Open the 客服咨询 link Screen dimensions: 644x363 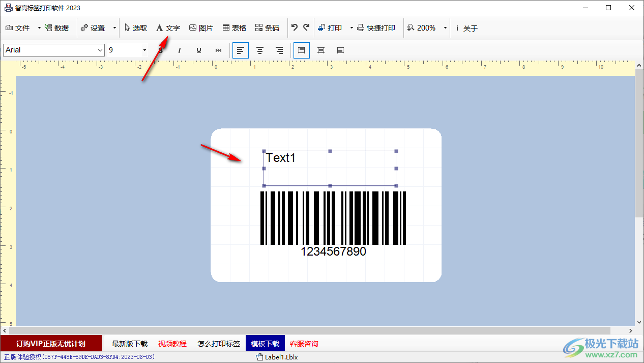304,344
